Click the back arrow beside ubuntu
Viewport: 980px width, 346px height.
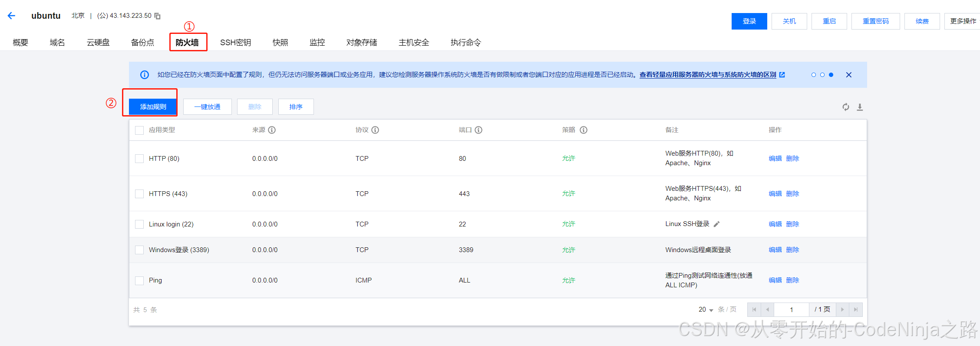[x=12, y=16]
